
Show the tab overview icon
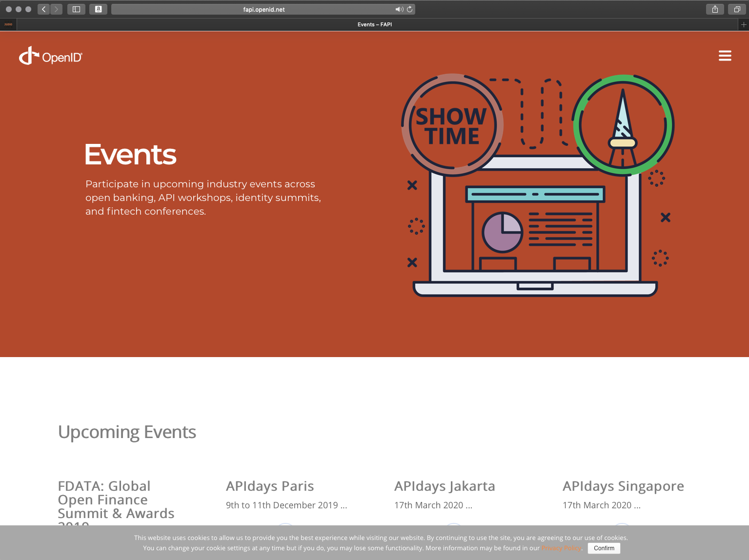click(737, 9)
